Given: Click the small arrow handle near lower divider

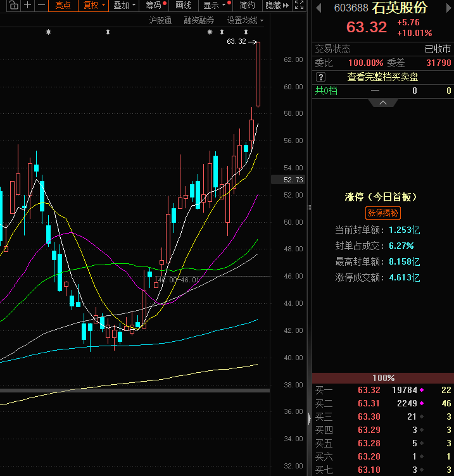Looking at the screenshot, I should coord(309,418).
